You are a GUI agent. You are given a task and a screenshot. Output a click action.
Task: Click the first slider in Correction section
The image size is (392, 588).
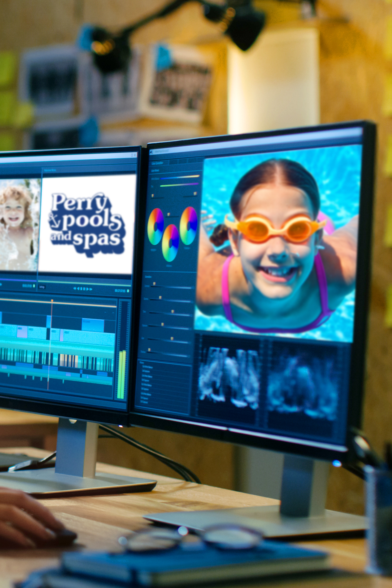[x=169, y=286]
